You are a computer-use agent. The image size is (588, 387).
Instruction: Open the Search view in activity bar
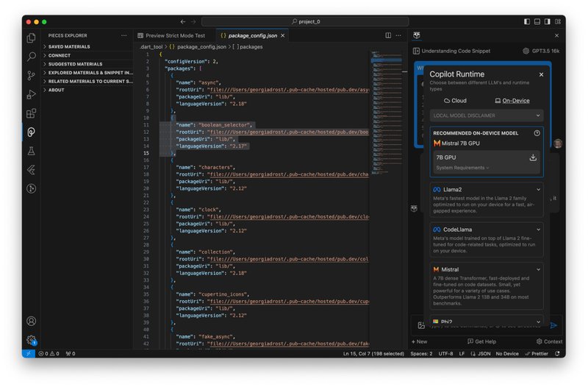pyautogui.click(x=32, y=57)
